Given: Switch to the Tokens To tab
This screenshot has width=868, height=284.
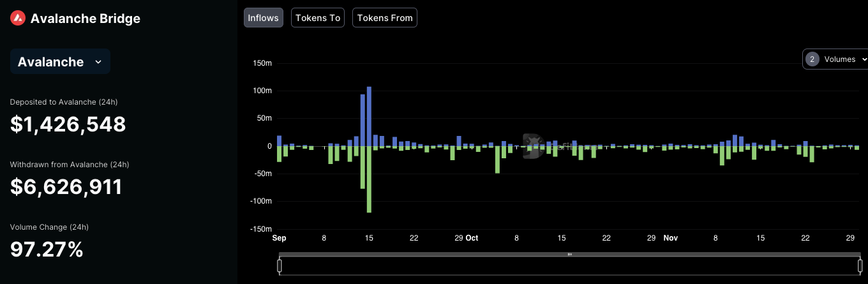Looking at the screenshot, I should pos(318,18).
